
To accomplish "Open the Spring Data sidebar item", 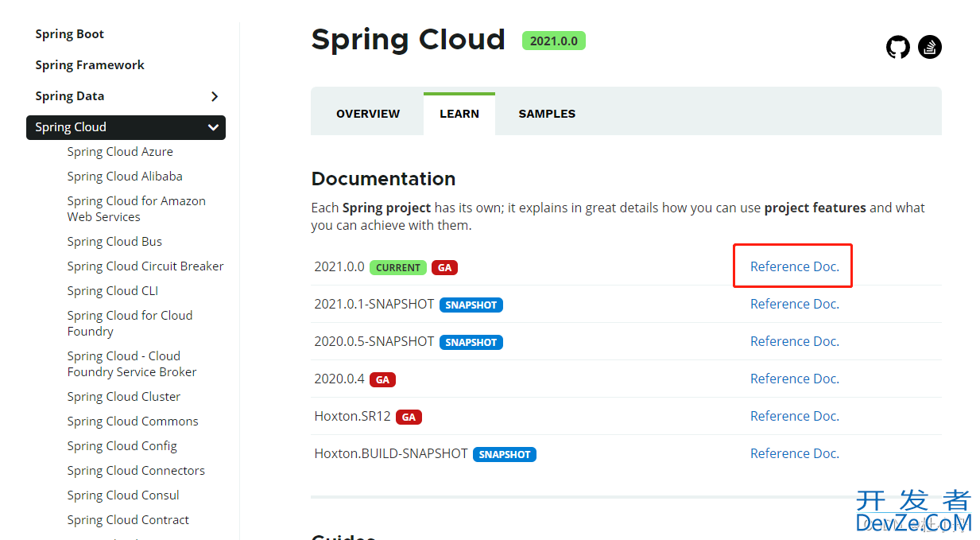I will pos(70,96).
